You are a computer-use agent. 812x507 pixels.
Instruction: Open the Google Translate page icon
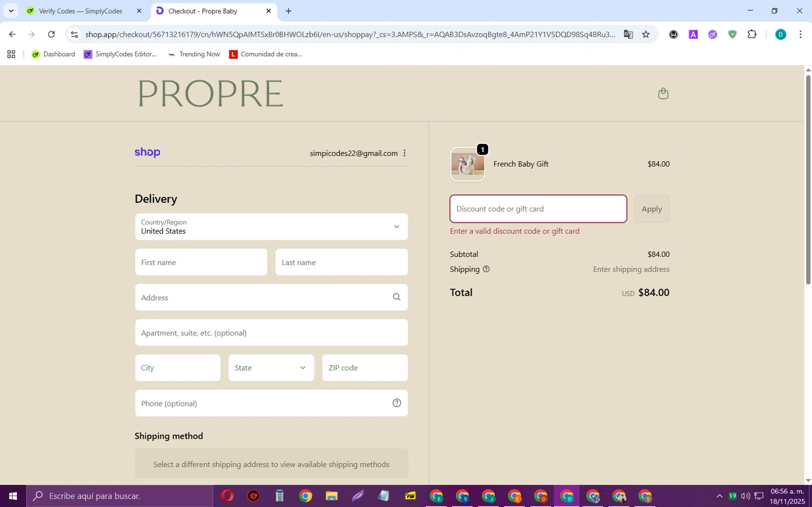(x=628, y=35)
